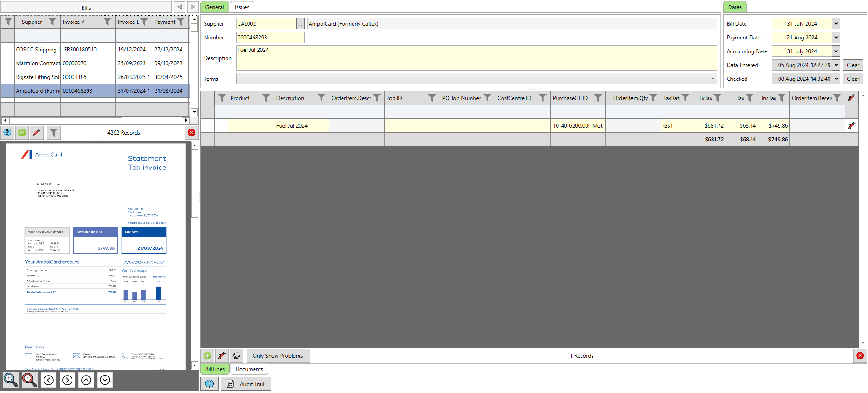The width and height of the screenshot is (868, 393).
Task: Click the Bills list horizontal scrollbar
Action: tap(95, 120)
